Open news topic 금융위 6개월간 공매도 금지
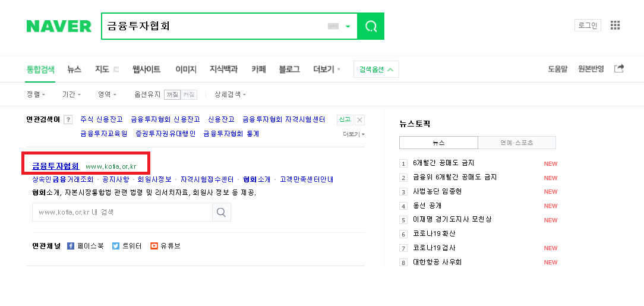 pos(455,178)
